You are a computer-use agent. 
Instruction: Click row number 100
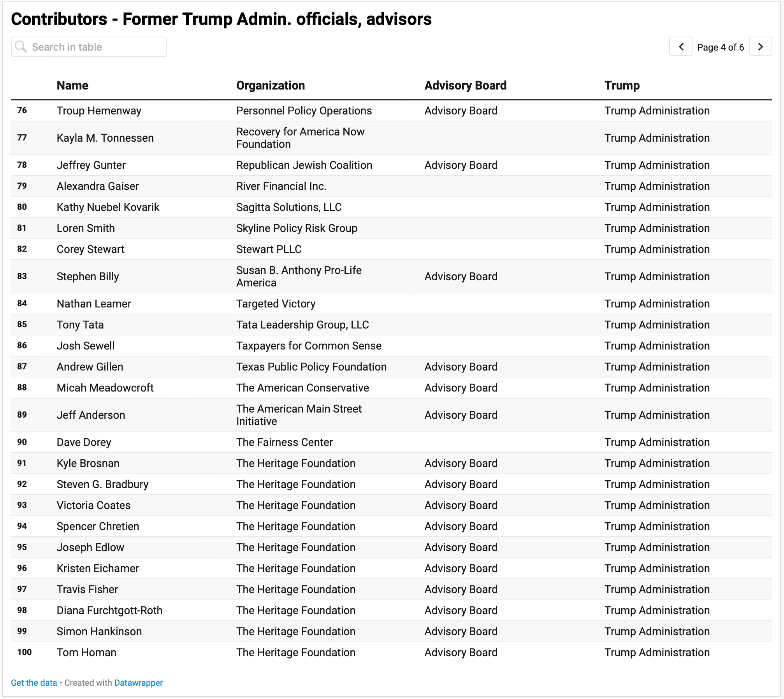pyautogui.click(x=24, y=652)
